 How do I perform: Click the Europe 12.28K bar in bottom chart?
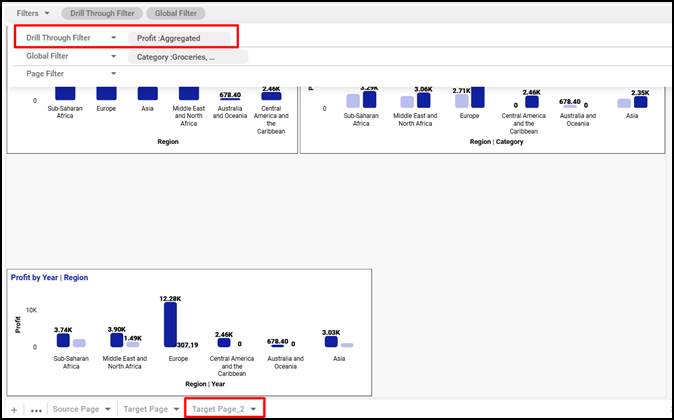(x=170, y=325)
